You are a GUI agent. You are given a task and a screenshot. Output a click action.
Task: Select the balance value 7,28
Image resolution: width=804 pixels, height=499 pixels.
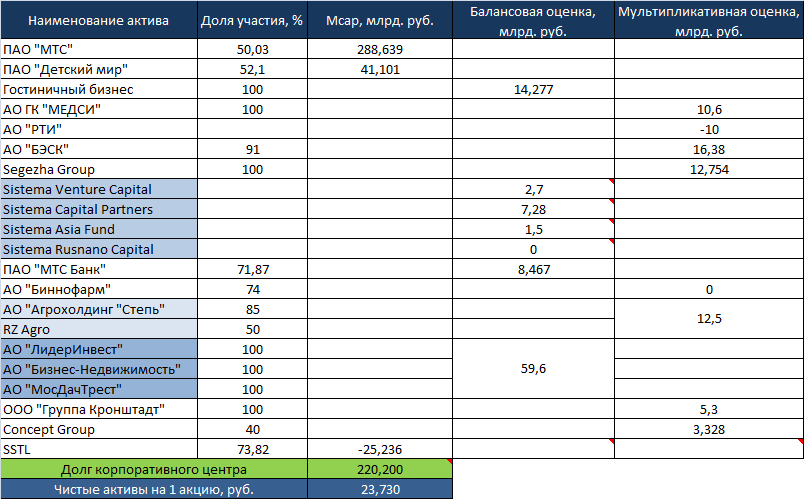point(533,209)
